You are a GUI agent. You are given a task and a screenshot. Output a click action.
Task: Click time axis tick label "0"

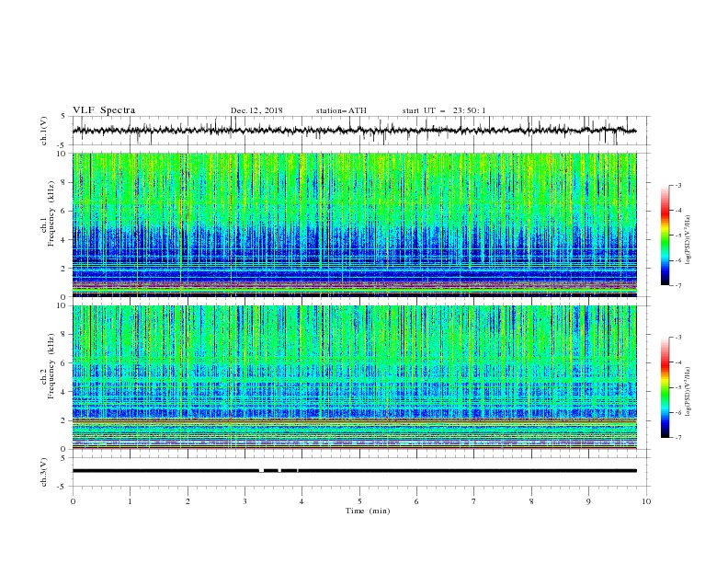(73, 501)
